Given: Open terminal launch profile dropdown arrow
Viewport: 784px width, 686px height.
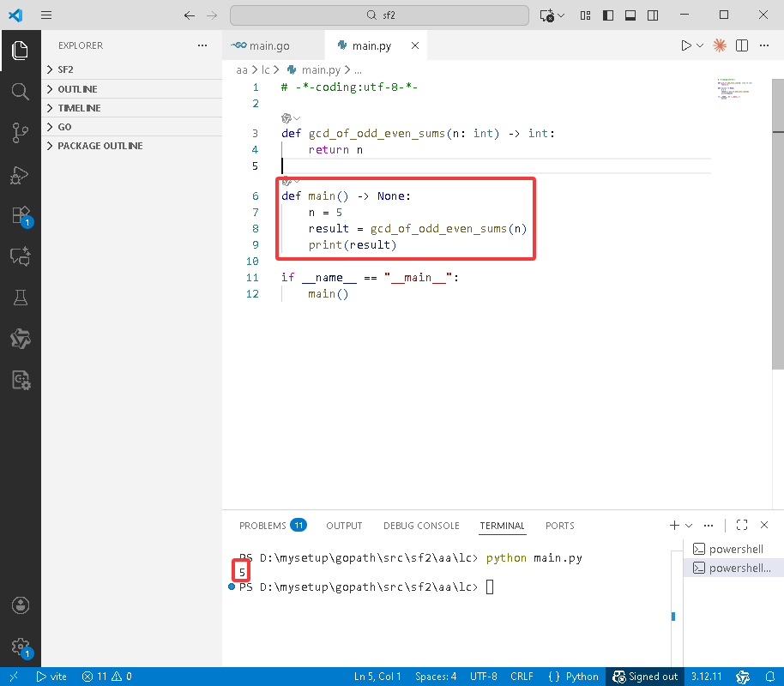Looking at the screenshot, I should click(689, 526).
